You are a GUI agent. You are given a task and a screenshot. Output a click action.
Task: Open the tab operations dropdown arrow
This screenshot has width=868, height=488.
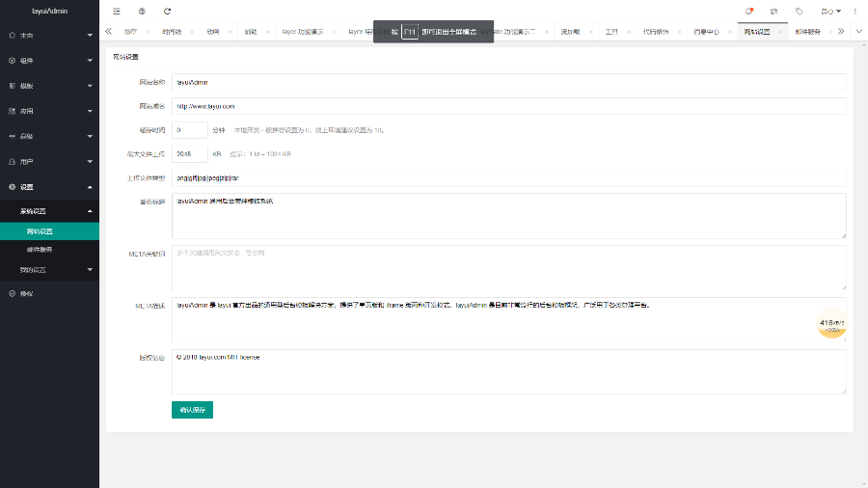[859, 32]
